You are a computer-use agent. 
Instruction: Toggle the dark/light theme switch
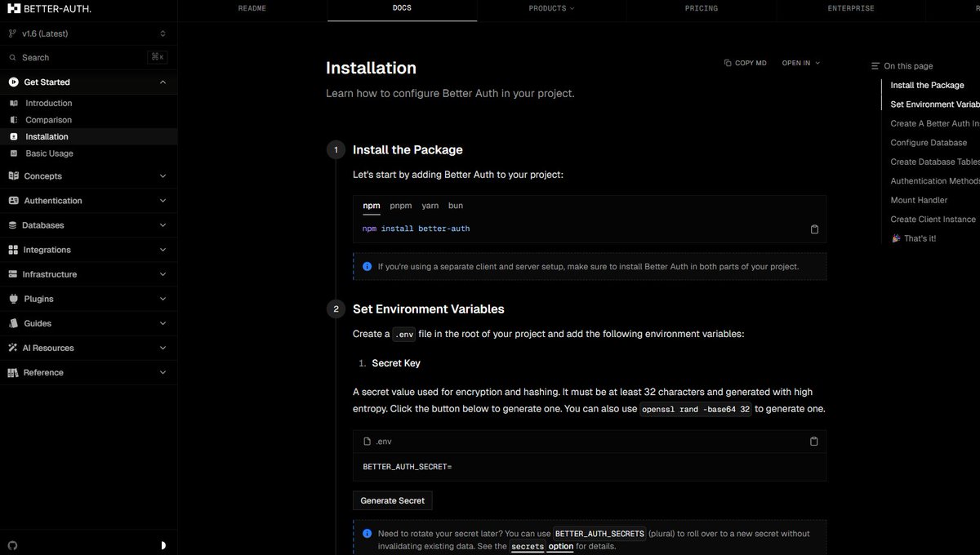163,544
